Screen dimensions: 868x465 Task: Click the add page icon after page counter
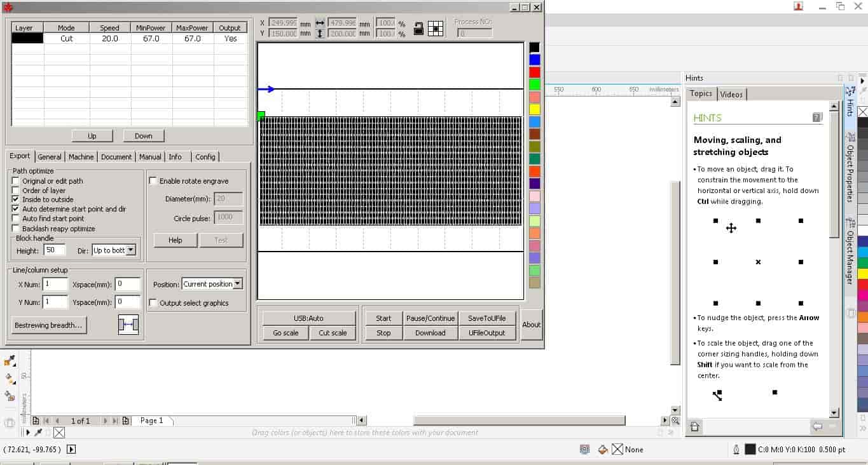[x=126, y=421]
